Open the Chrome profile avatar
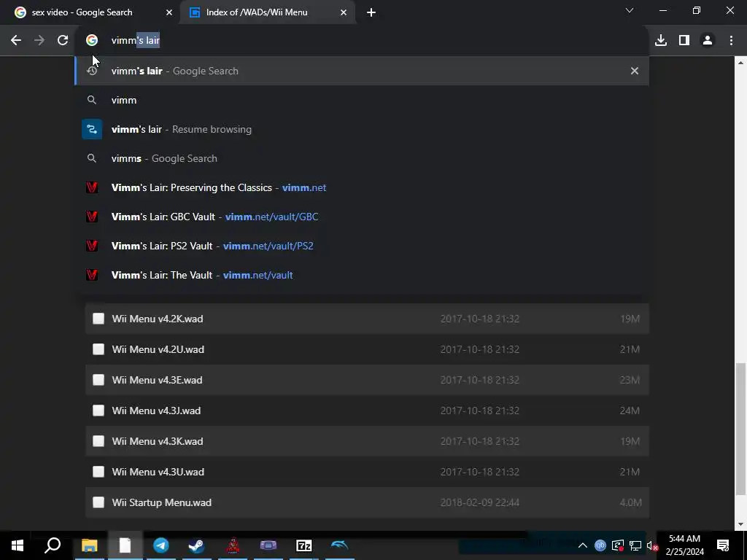The image size is (747, 560). [x=708, y=41]
